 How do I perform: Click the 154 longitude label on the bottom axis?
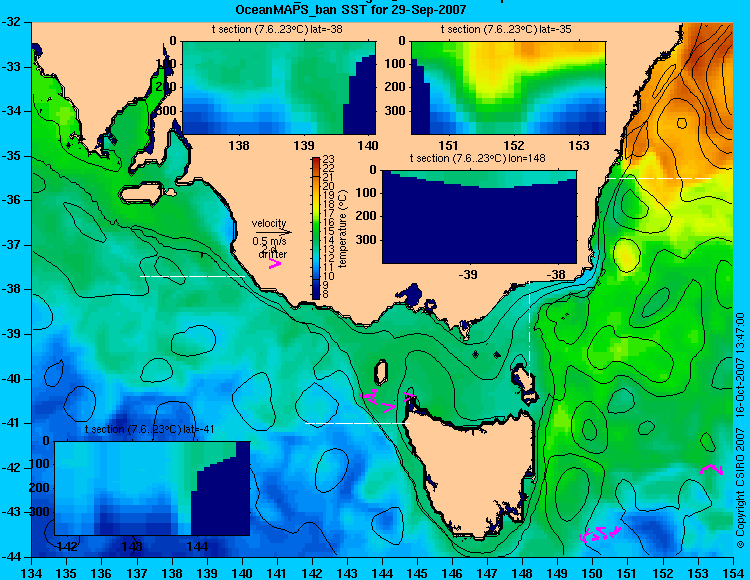coord(733,572)
